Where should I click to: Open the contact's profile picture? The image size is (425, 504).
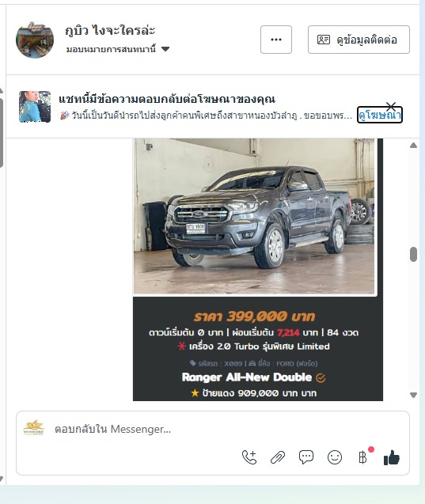point(35,40)
